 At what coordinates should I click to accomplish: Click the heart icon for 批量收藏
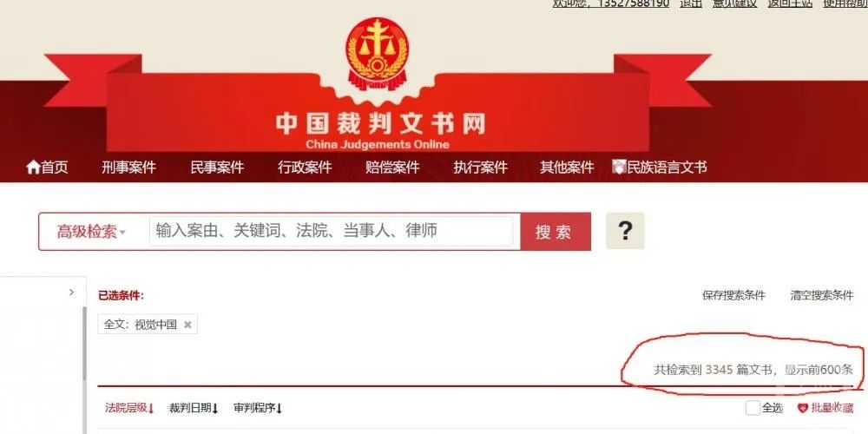pos(803,409)
